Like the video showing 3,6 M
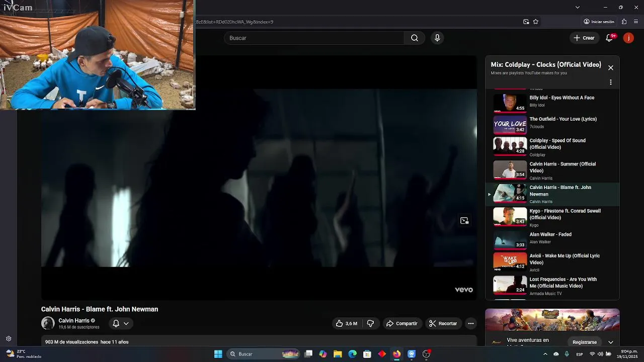 tap(346, 324)
